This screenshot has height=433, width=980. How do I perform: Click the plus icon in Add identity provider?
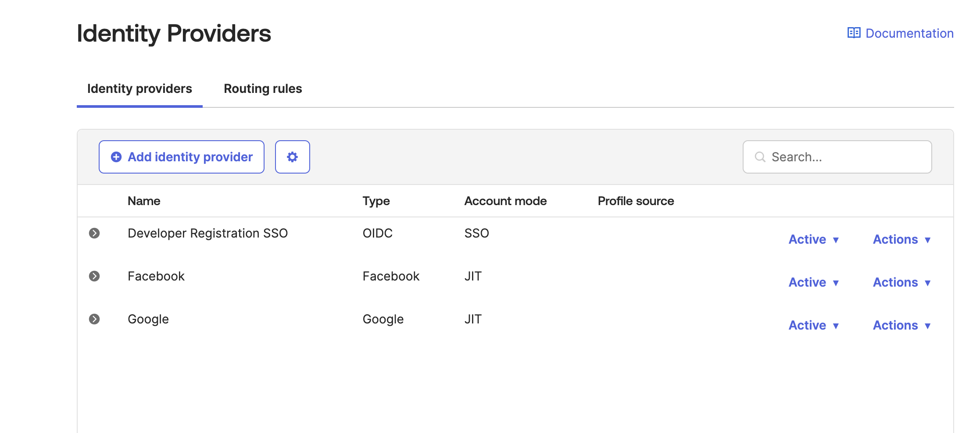coord(116,157)
